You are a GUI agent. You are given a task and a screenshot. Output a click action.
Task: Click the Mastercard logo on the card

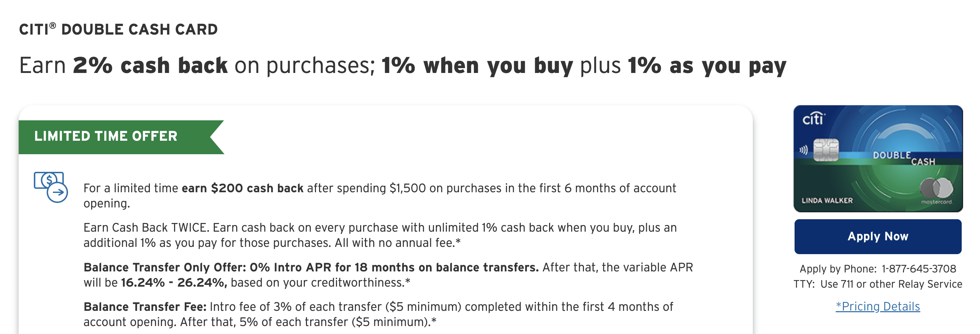pos(936,191)
